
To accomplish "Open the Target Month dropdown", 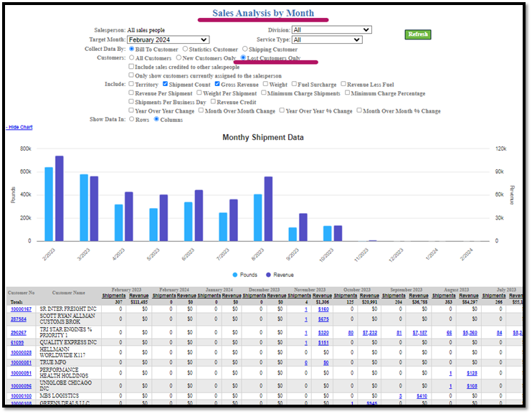I will (168, 39).
